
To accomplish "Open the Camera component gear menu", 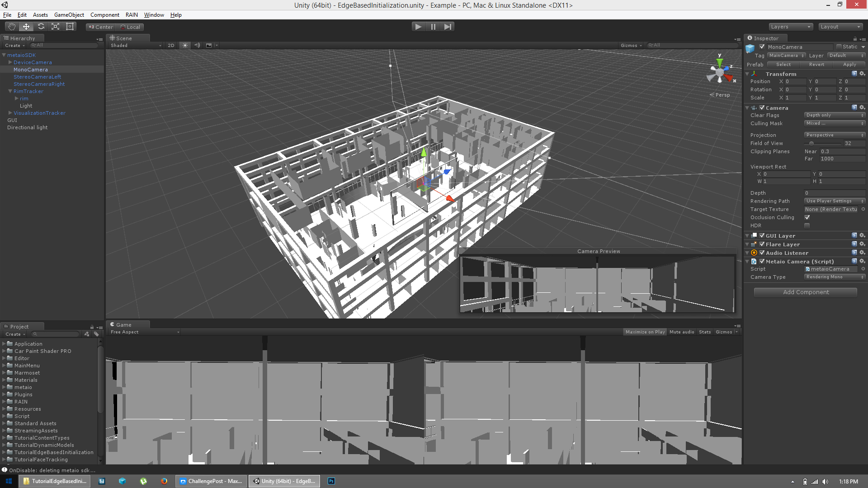I will (862, 108).
